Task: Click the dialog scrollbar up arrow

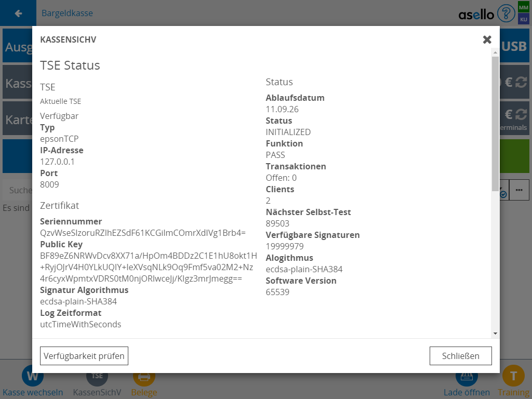Action: [495, 52]
